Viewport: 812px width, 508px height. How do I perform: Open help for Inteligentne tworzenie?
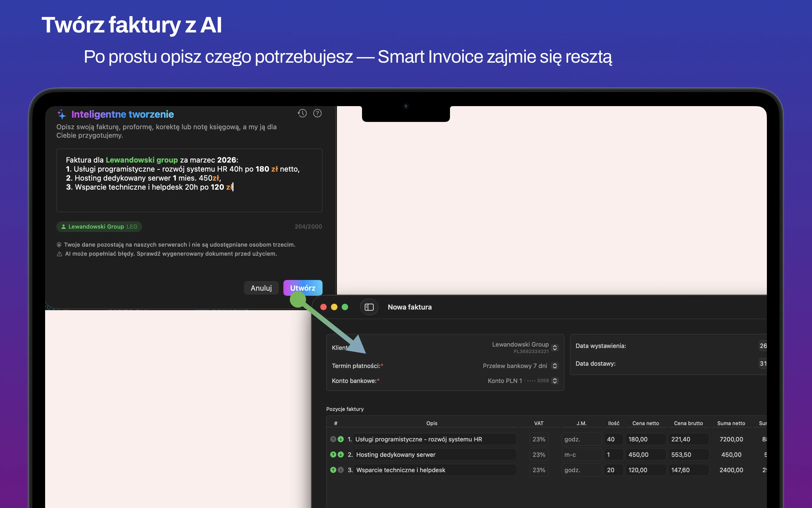317,113
